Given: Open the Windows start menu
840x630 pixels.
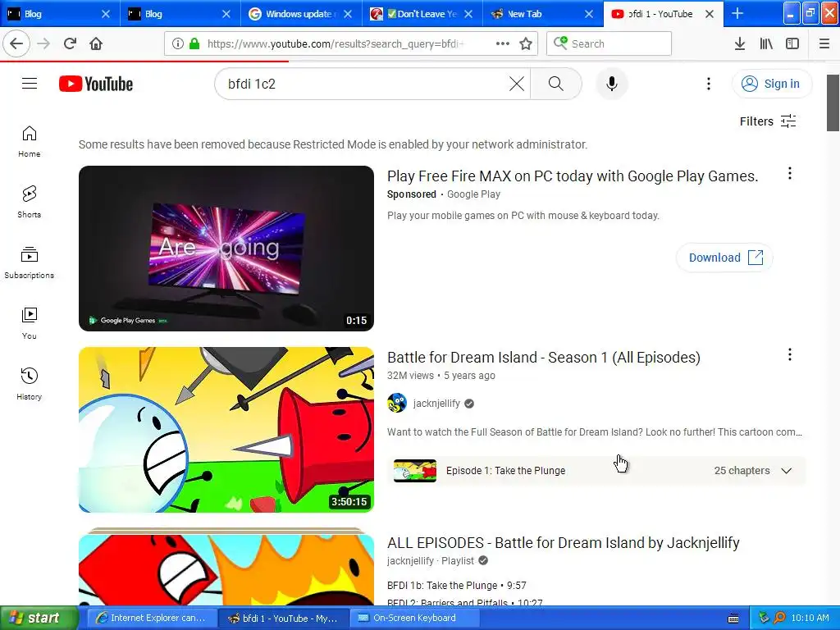Looking at the screenshot, I should click(39, 618).
